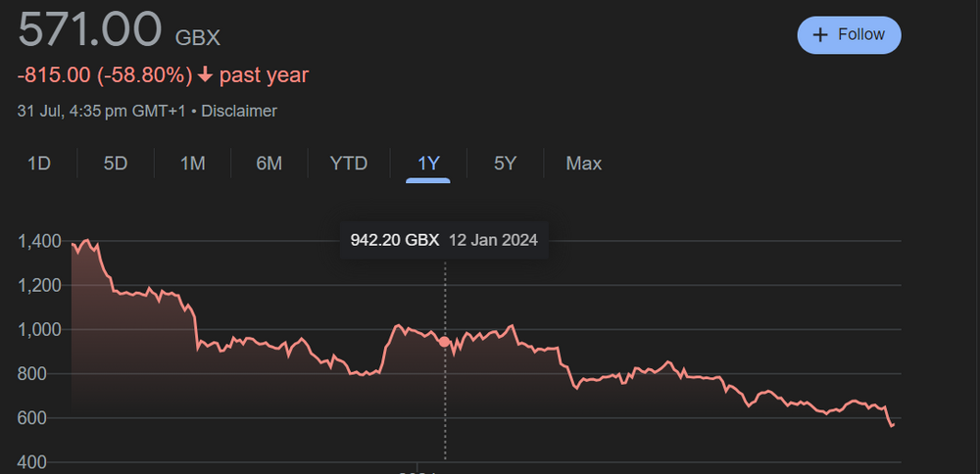Click the plus icon inside Follow

tap(821, 35)
